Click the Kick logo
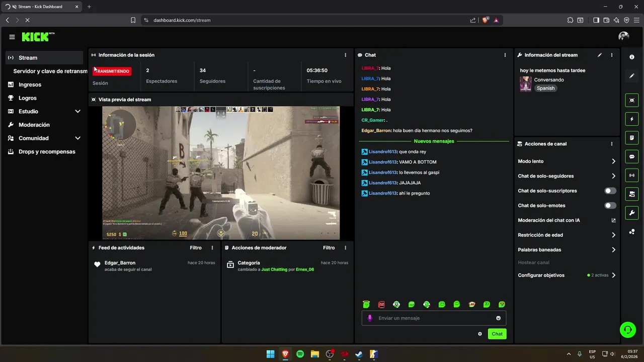This screenshot has height=362, width=644. (38, 37)
